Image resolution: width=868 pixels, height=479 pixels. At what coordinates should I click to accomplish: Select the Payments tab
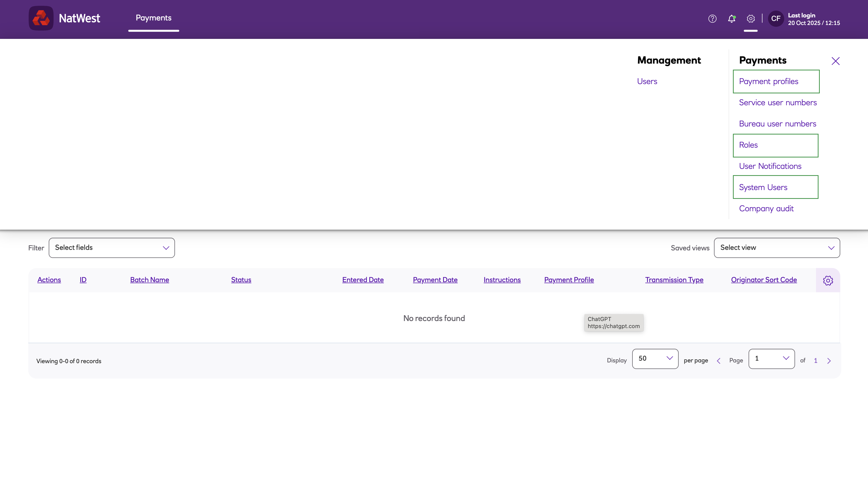153,18
